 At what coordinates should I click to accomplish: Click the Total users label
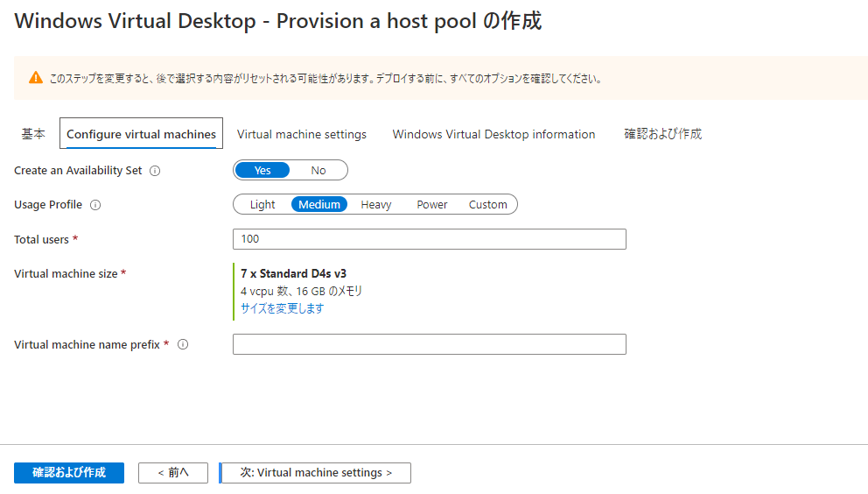[x=41, y=239]
